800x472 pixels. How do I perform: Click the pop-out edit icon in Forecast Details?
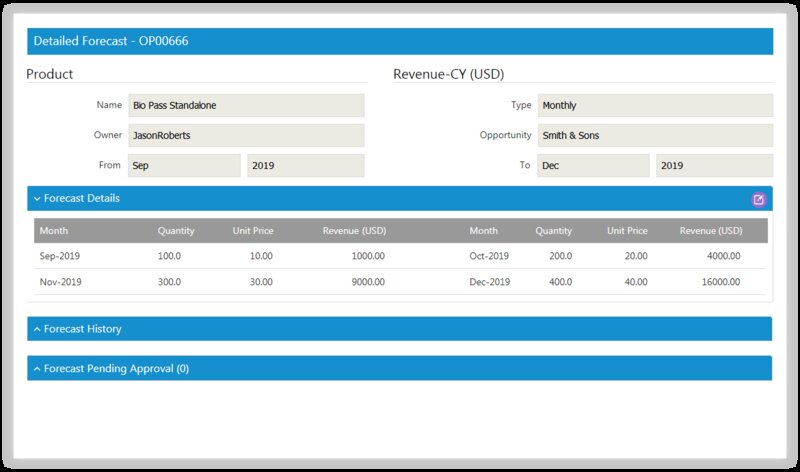click(x=758, y=199)
